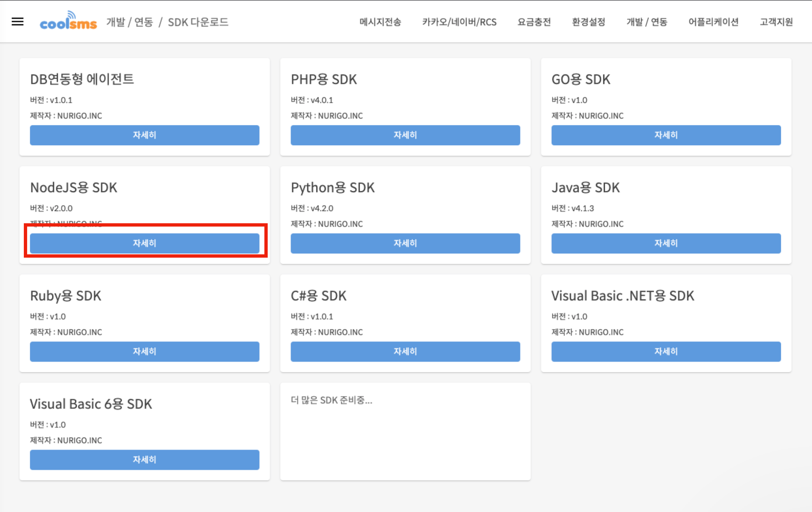Click 자세히 for Java용 SDK

click(666, 243)
